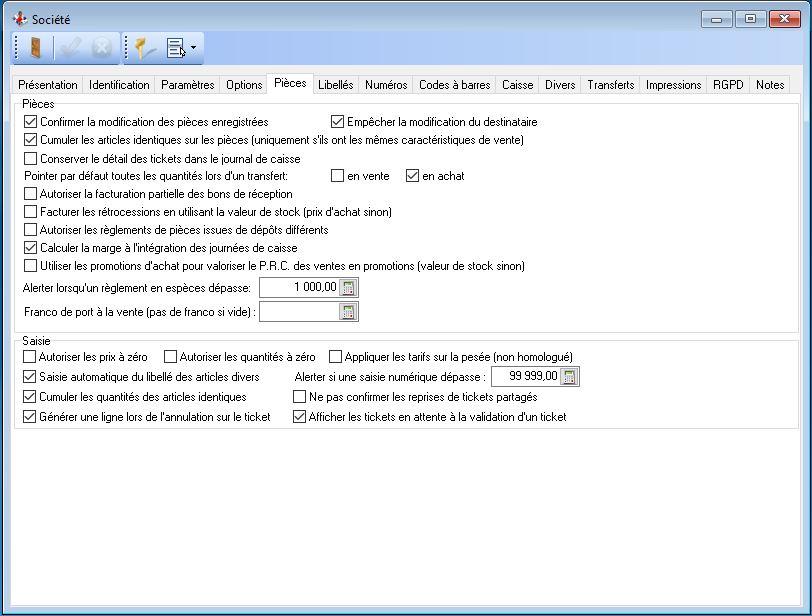Screen dimensions: 812x616
Task: Click the cash payment alert amount field
Action: 298,288
